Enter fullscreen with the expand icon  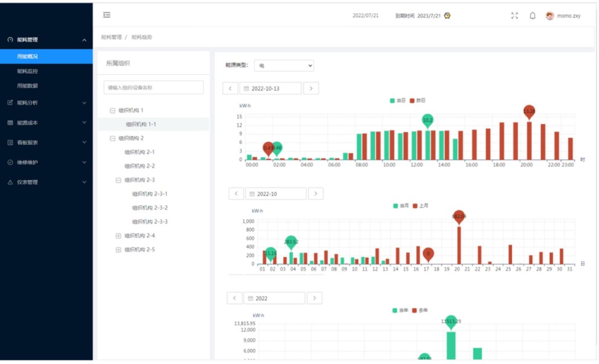[x=514, y=16]
